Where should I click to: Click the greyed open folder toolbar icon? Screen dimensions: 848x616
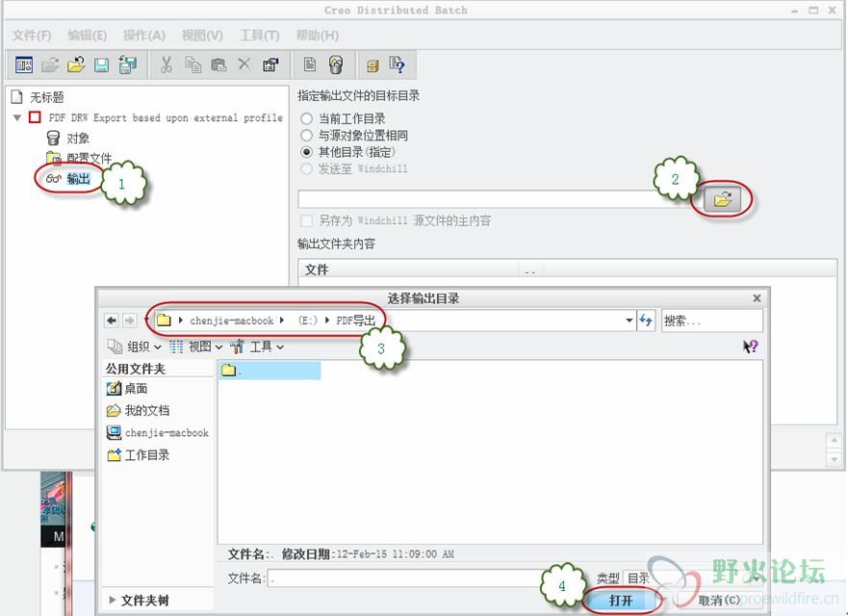(50, 64)
